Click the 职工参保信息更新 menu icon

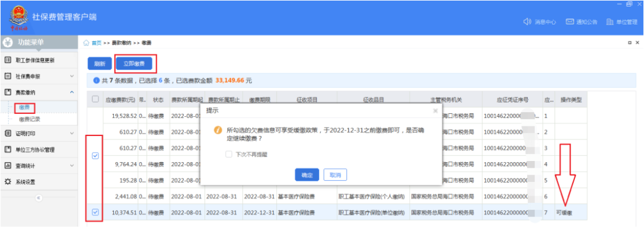7,60
